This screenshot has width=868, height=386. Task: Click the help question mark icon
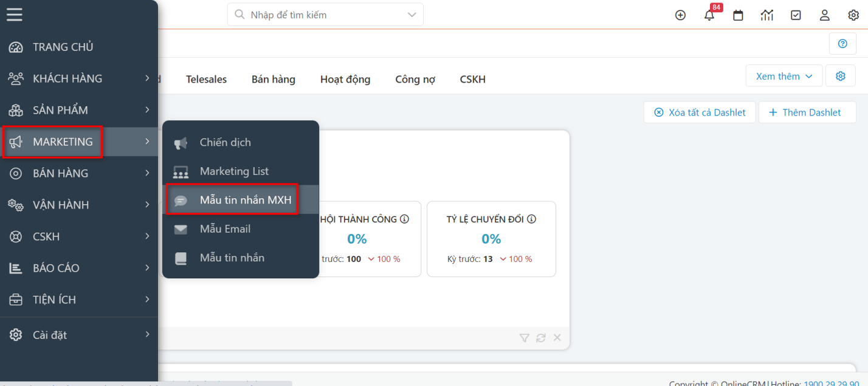pos(842,43)
